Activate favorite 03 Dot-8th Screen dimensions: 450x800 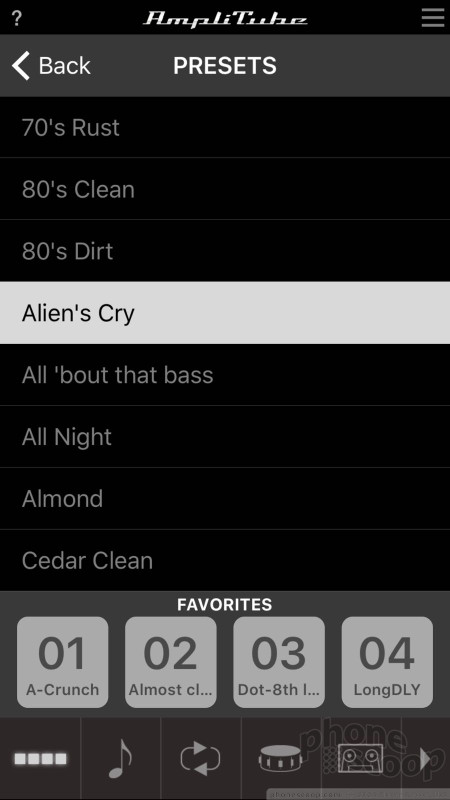(279, 662)
